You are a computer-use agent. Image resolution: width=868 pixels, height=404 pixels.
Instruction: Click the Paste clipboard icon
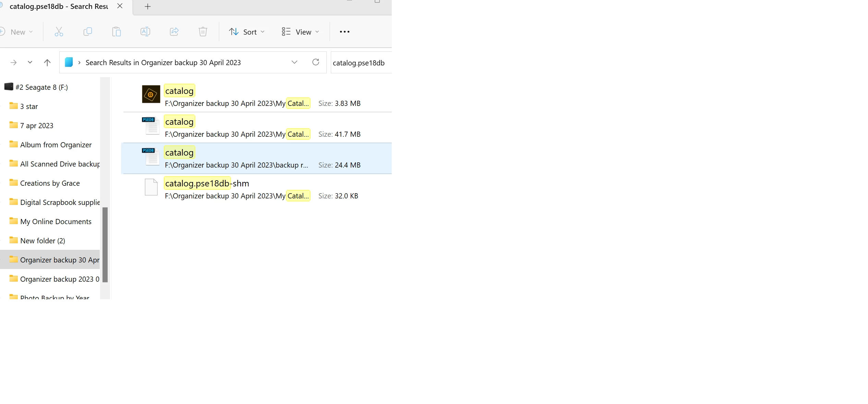117,32
